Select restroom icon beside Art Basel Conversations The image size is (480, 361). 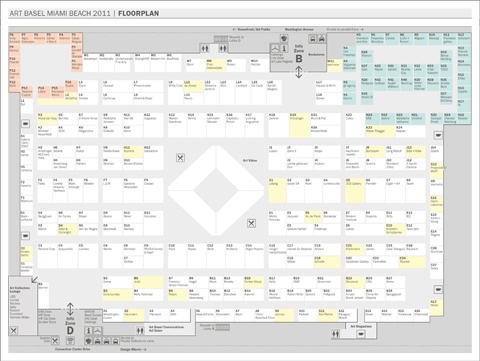pos(140,330)
